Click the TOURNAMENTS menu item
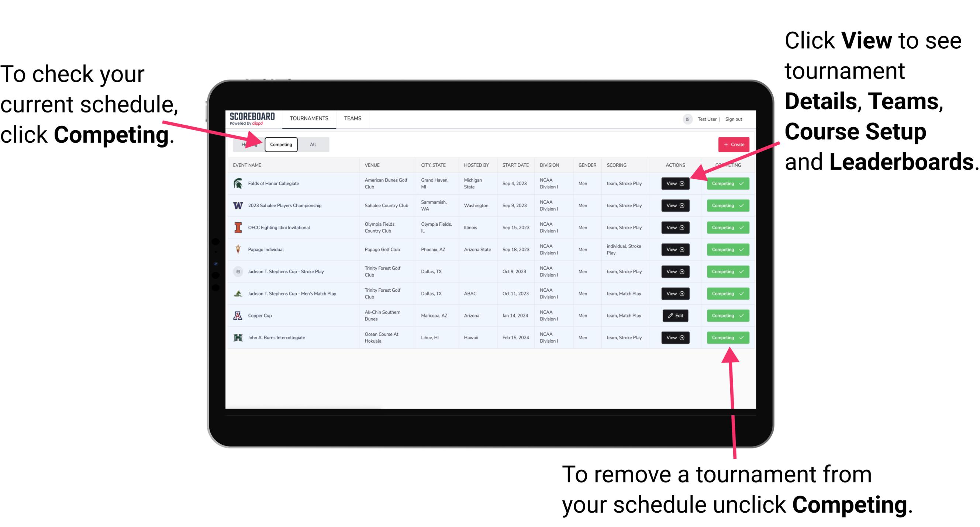Viewport: 980px width, 527px height. coord(310,118)
